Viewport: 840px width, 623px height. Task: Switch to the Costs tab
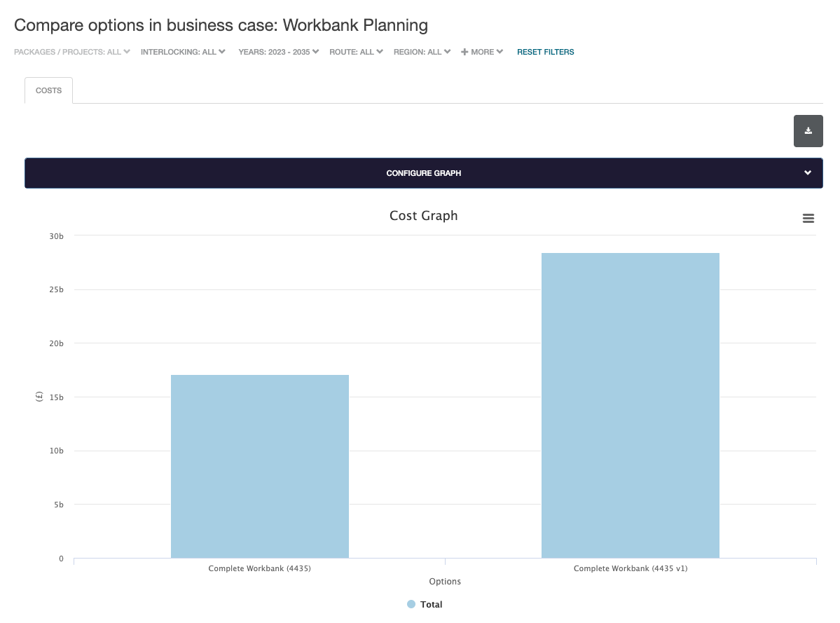48,91
